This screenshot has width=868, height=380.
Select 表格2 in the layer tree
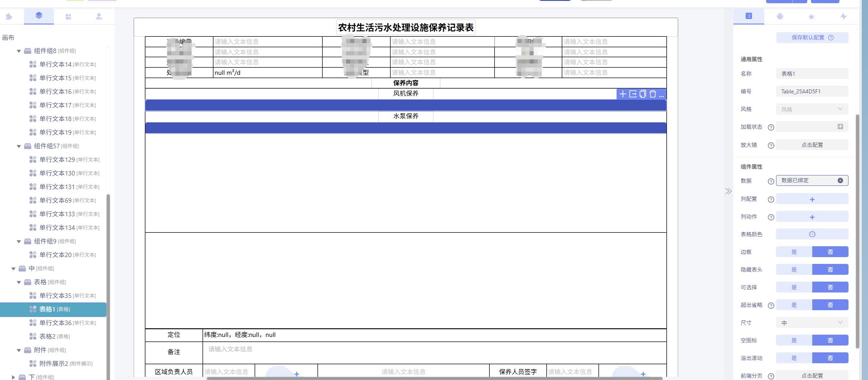[54, 336]
